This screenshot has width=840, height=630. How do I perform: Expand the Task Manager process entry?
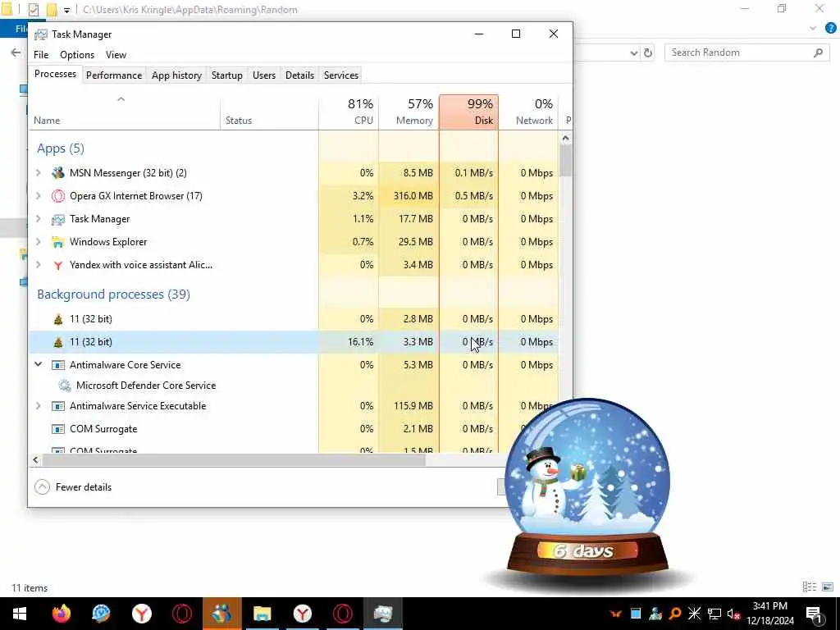38,219
